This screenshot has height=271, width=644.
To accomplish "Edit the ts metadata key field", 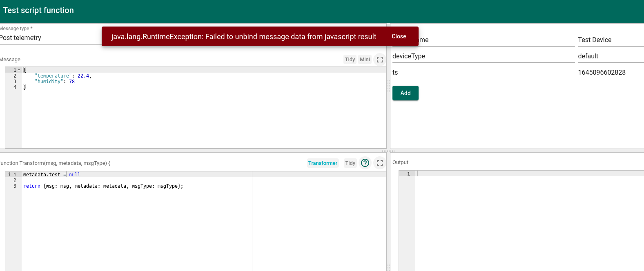I will pos(484,72).
